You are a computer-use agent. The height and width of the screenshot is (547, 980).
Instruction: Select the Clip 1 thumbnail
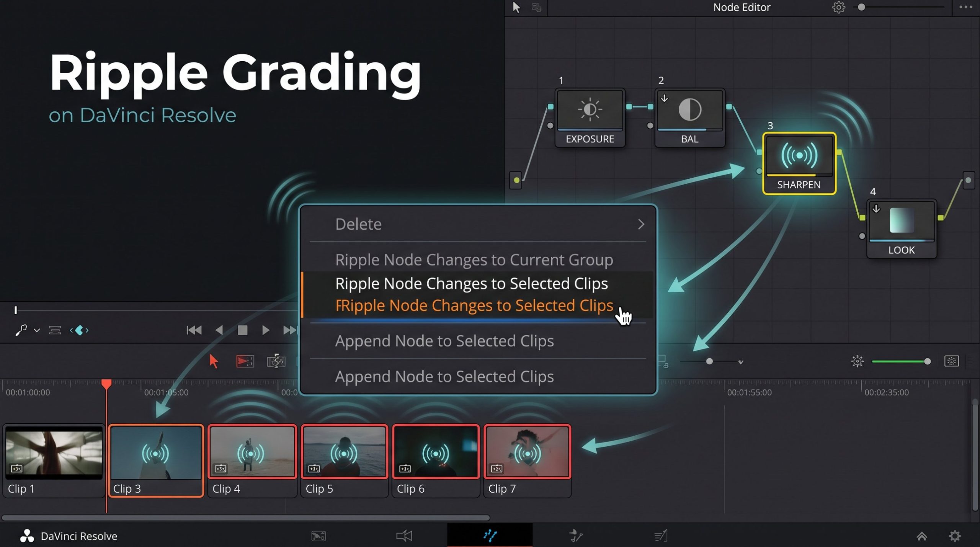point(54,454)
